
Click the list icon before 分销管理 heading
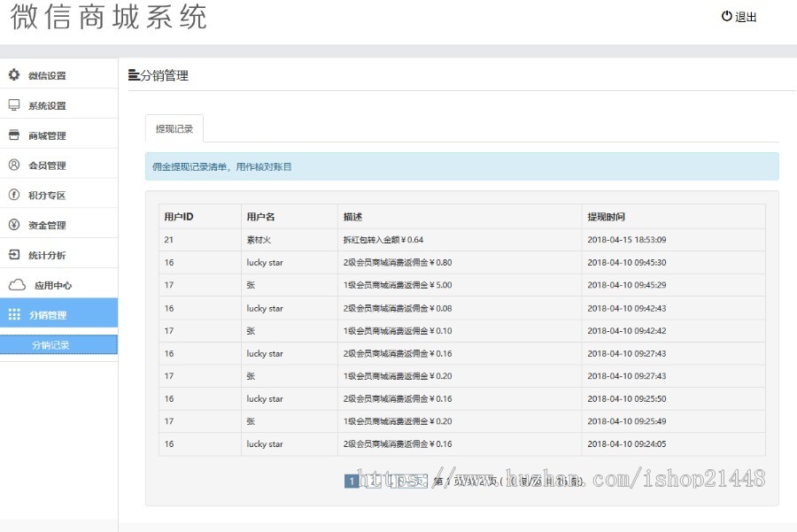pyautogui.click(x=133, y=75)
